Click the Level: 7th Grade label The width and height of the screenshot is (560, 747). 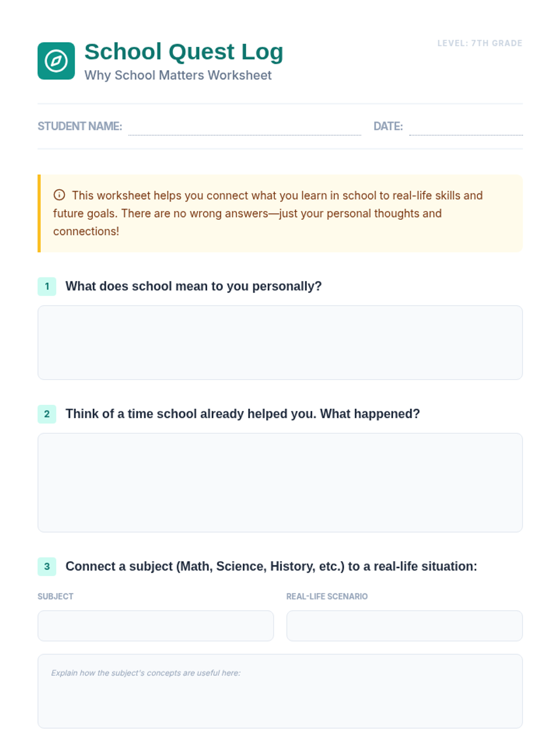point(479,43)
